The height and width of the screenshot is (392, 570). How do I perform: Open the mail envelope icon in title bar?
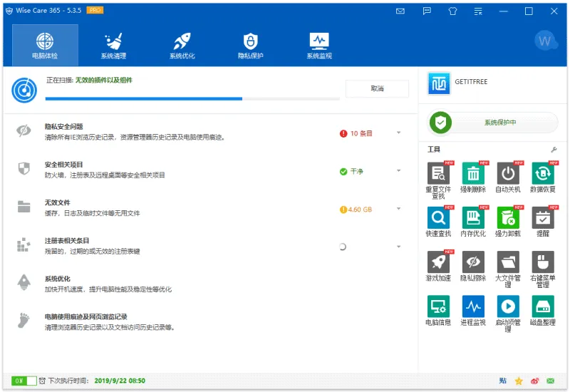[x=400, y=11]
